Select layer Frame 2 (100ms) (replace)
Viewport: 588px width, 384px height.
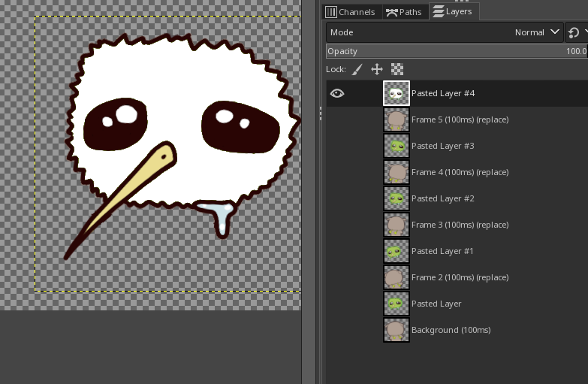460,277
